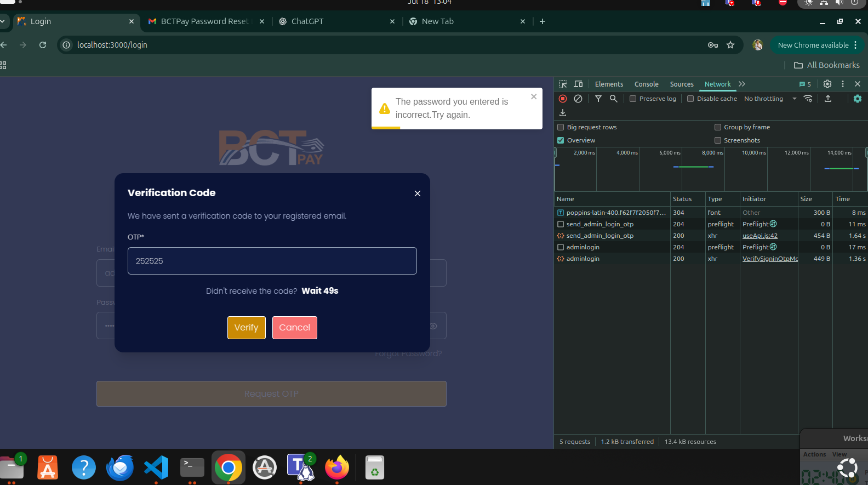
Task: Open the network filter funnel icon
Action: click(598, 99)
